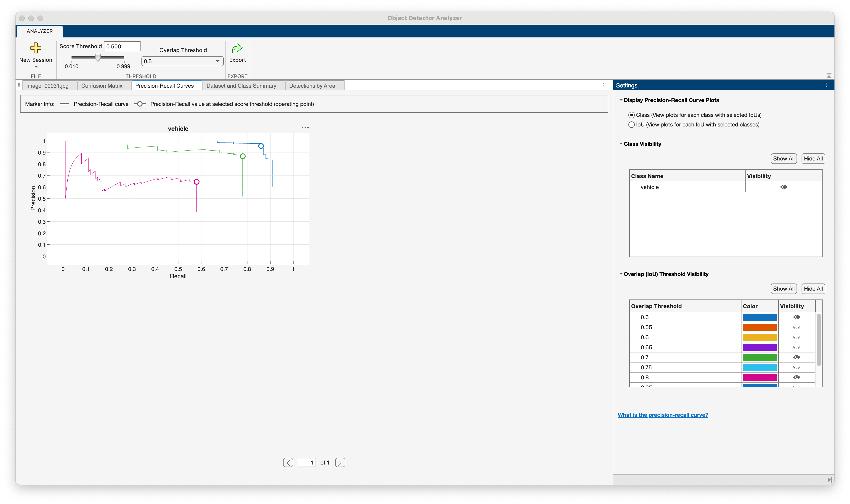The width and height of the screenshot is (850, 504).
Task: Switch to the Confusion Matrix tab
Action: click(102, 86)
